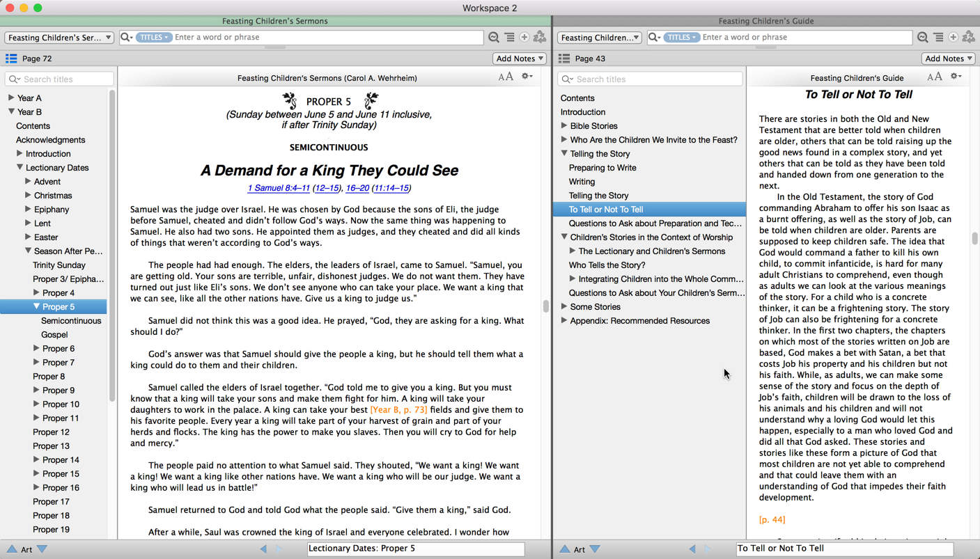Click the recycle icon in Guide pane
The image size is (980, 559).
tap(969, 38)
